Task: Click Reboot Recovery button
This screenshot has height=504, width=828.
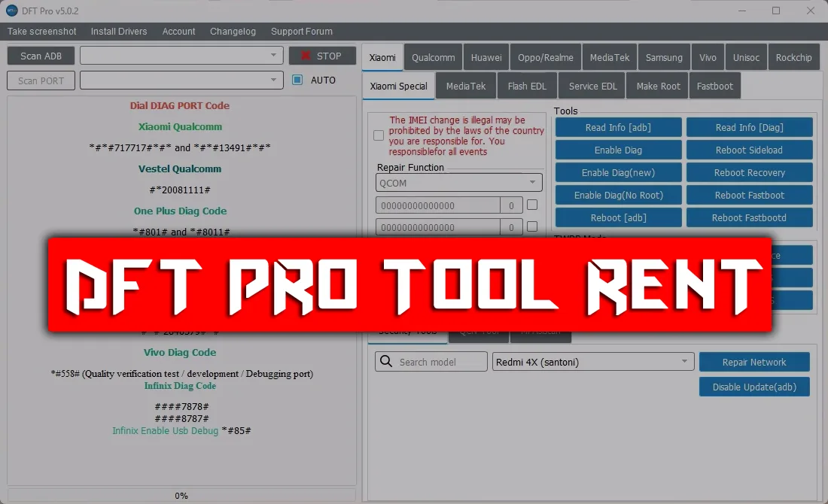Action: 749,173
